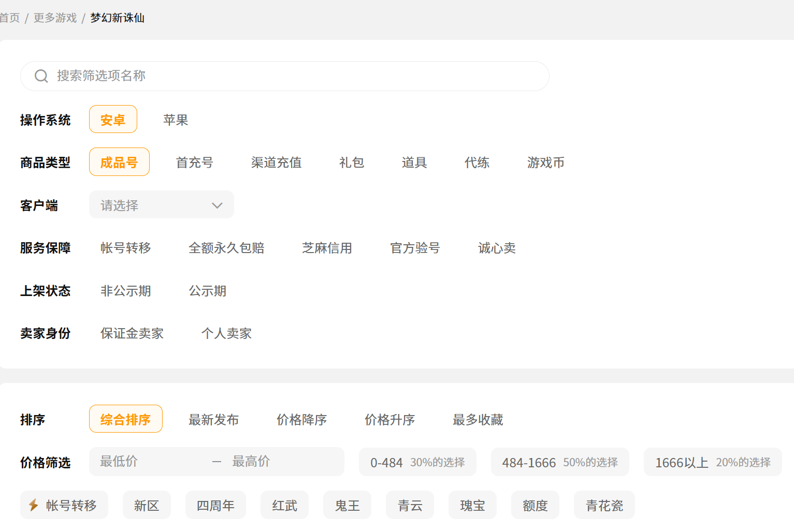Go to 更多游戏 breadcrumb link
The height and width of the screenshot is (532, 794).
(55, 18)
